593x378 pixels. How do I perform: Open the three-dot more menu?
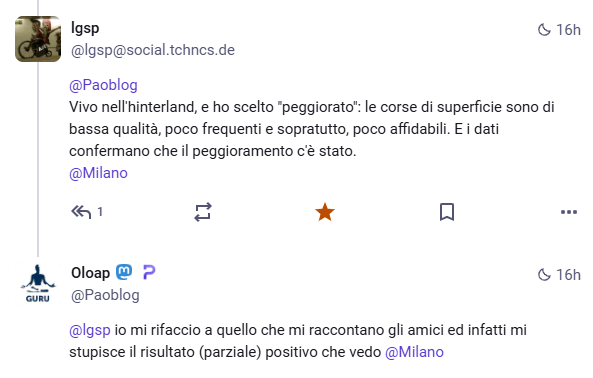(x=569, y=212)
